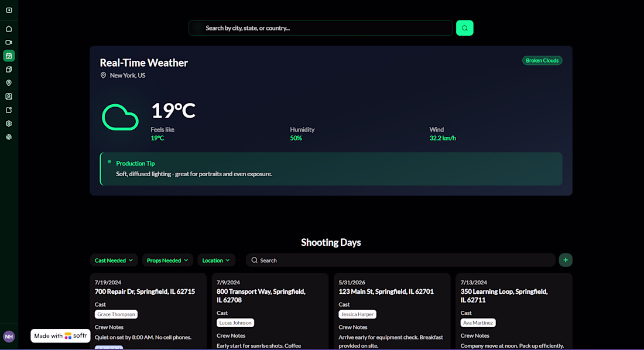The height and width of the screenshot is (350, 644).
Task: Click 'Company move at noon' crew note
Action: pos(512,346)
